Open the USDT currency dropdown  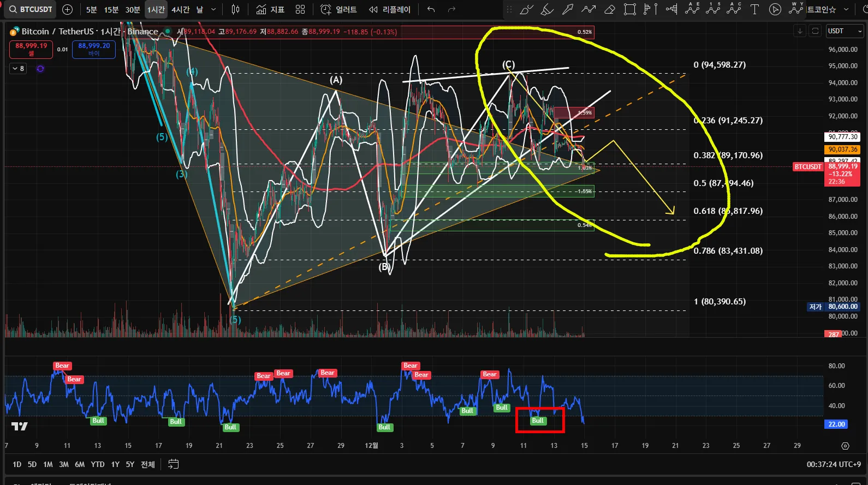(x=845, y=31)
